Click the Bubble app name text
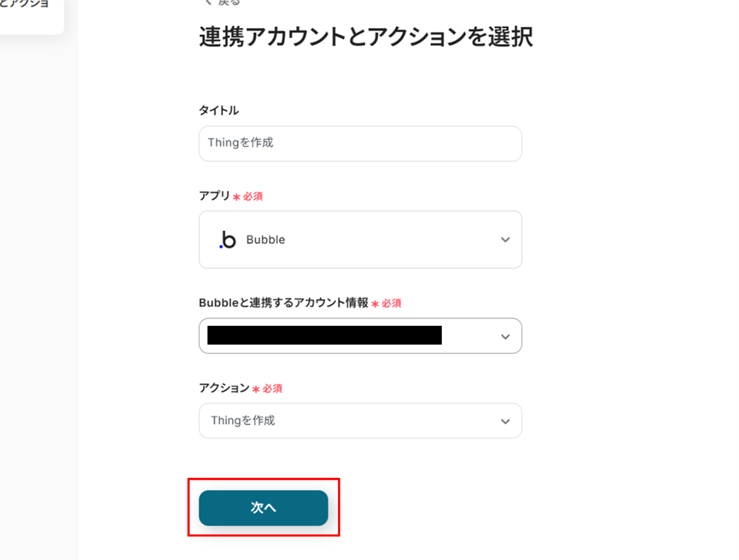Image resolution: width=739 pixels, height=560 pixels. pyautogui.click(x=266, y=240)
